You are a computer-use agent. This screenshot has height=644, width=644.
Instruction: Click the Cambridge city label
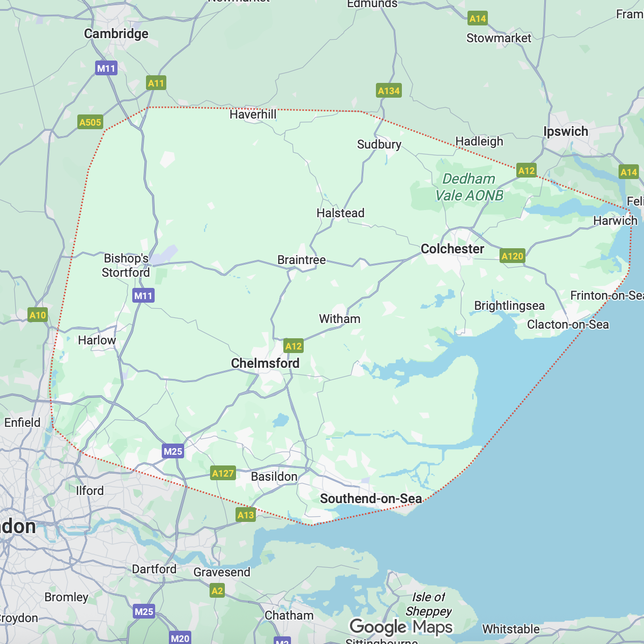116,34
